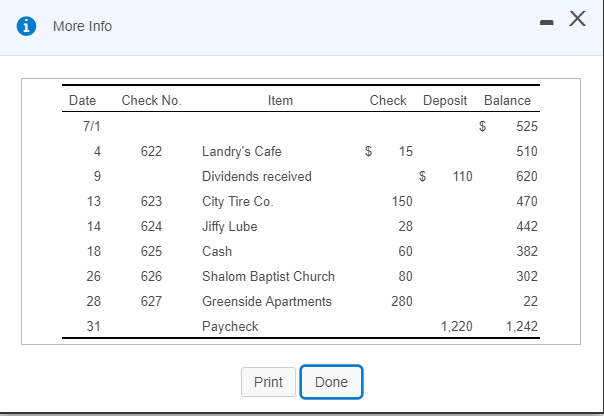Click the balance value 442
This screenshot has width=604, height=416.
pos(527,226)
